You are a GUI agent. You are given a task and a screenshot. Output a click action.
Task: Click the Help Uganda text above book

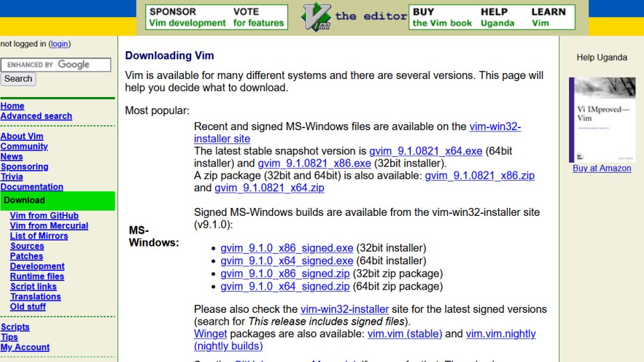click(602, 58)
